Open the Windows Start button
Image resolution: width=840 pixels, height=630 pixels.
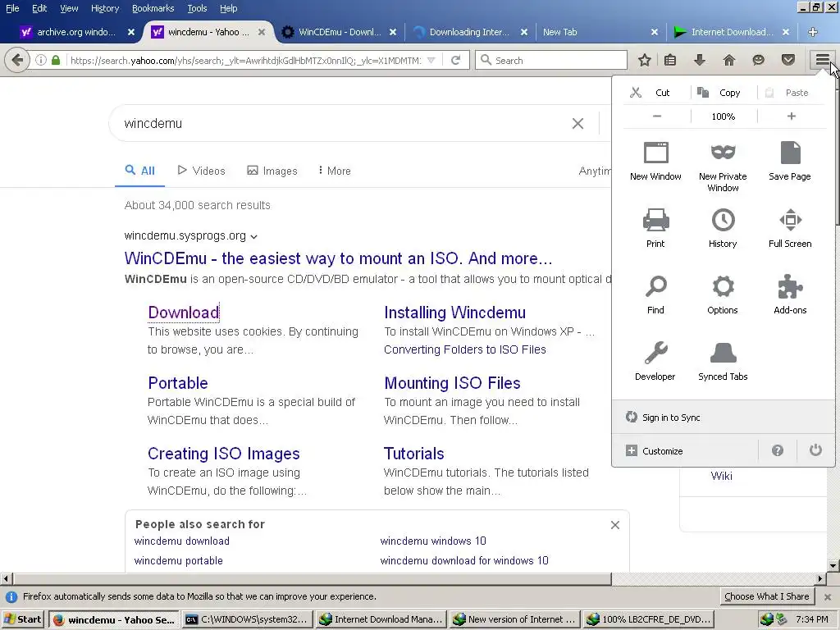click(x=22, y=619)
